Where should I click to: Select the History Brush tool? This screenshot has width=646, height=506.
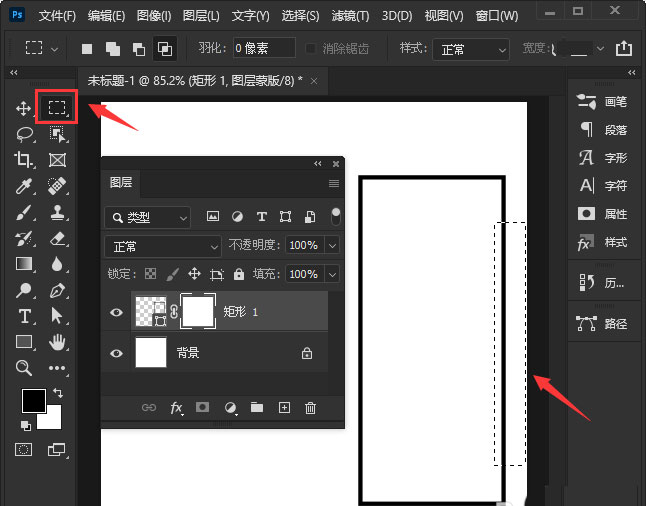(23, 239)
